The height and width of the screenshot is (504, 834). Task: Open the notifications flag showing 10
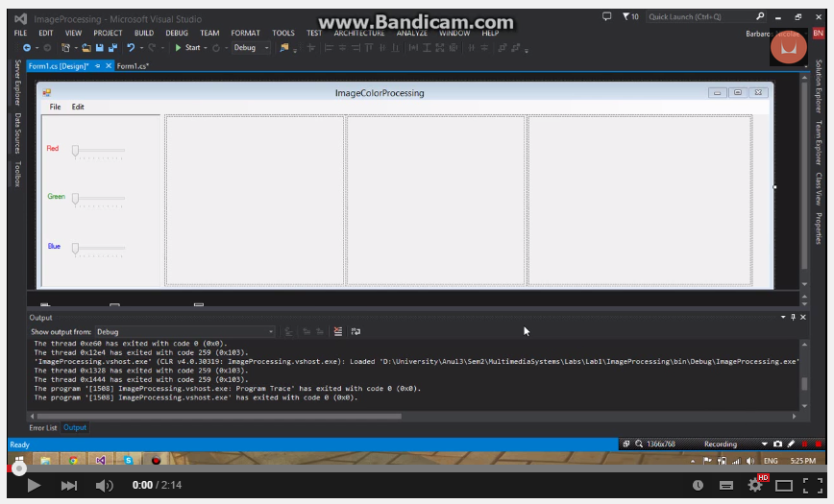click(x=630, y=16)
